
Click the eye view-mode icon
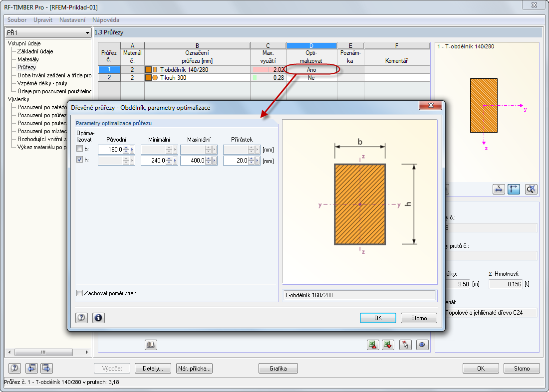coord(423,345)
